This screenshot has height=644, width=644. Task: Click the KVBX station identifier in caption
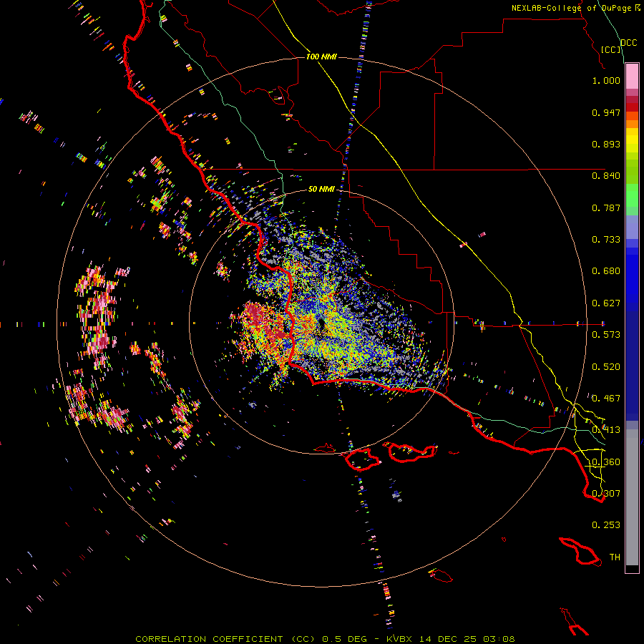coord(399,639)
